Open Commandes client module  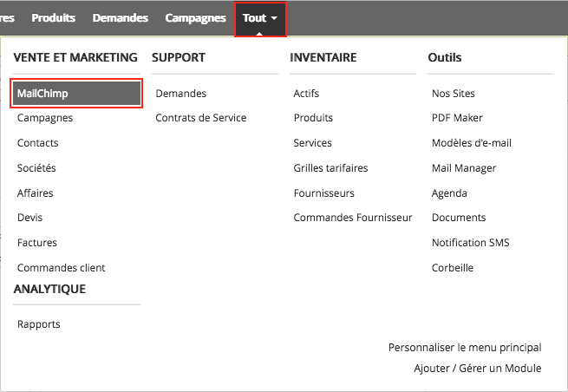click(61, 268)
